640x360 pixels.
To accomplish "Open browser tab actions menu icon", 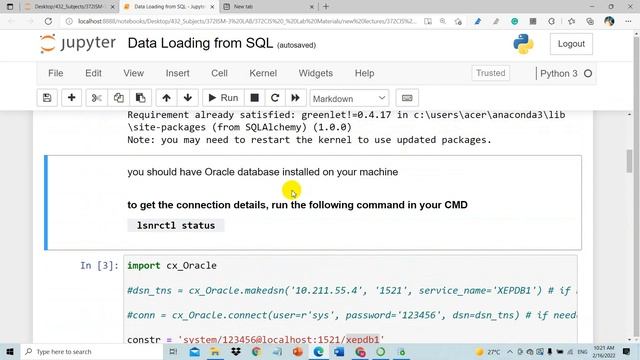I will [x=10, y=7].
